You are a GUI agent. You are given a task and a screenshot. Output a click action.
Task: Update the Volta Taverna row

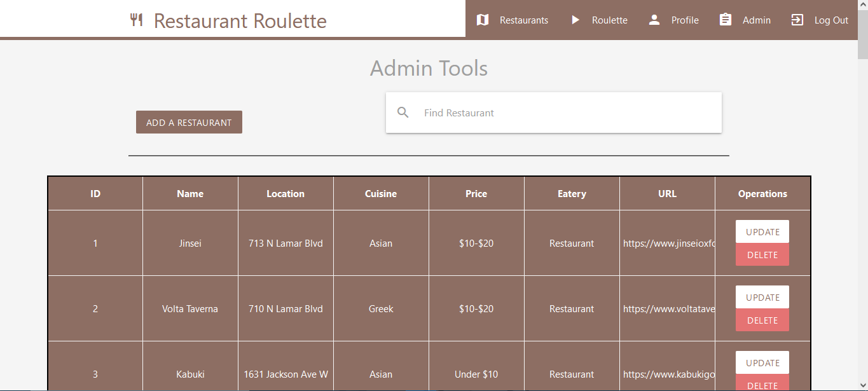tap(762, 297)
